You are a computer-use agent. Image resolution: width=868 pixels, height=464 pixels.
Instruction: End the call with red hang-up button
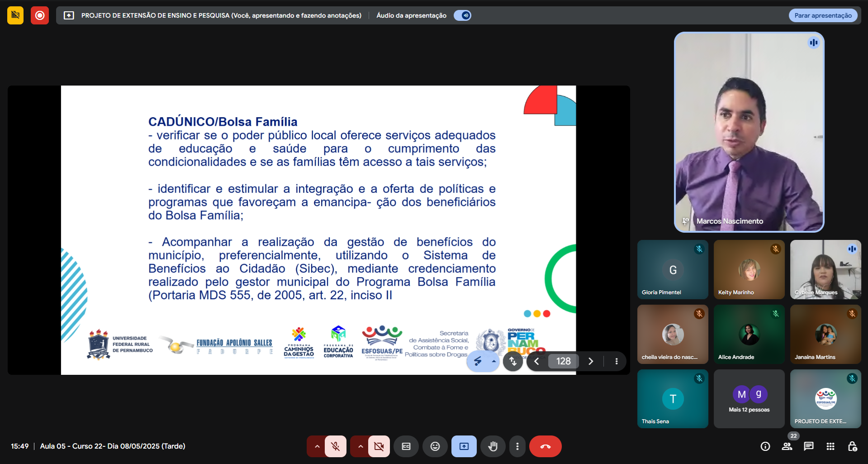[545, 446]
